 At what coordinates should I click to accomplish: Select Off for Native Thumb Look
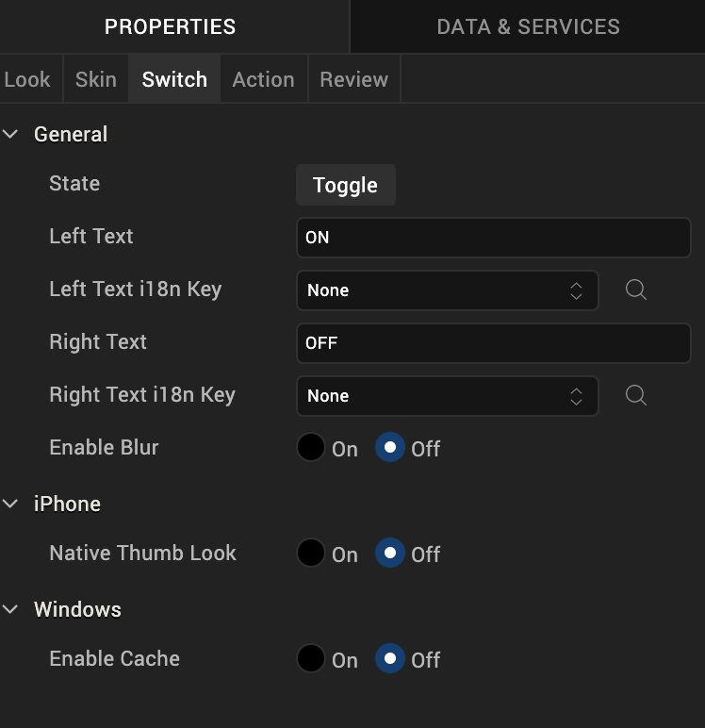pyautogui.click(x=390, y=554)
